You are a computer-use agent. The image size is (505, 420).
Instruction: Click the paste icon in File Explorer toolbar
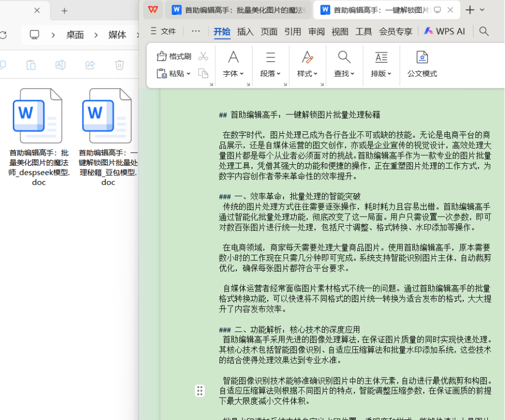pyautogui.click(x=31, y=65)
